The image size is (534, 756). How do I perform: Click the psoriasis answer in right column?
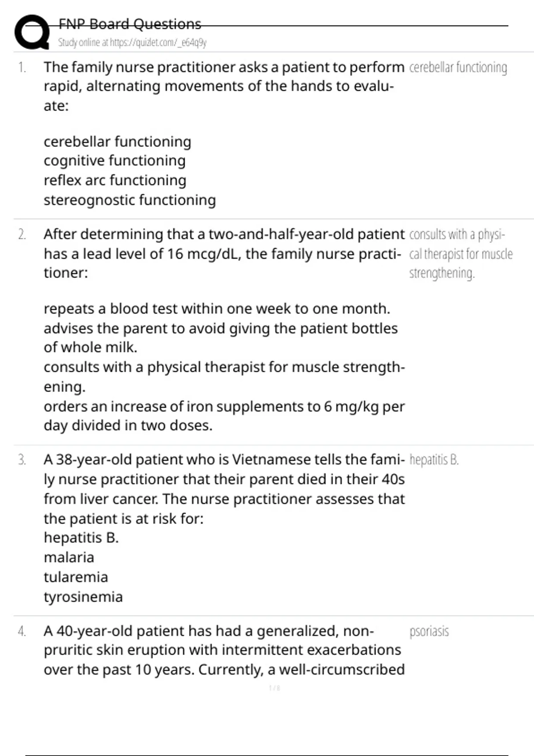429,631
